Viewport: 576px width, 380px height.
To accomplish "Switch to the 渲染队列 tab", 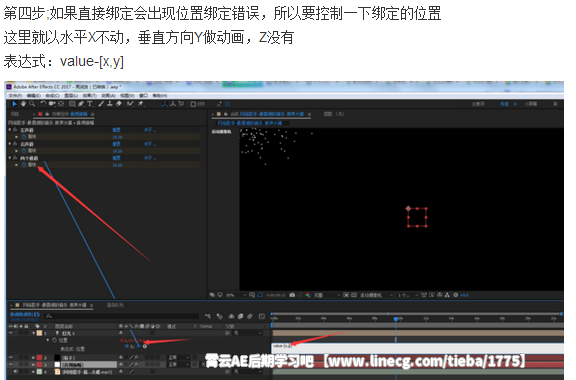I will 115,305.
